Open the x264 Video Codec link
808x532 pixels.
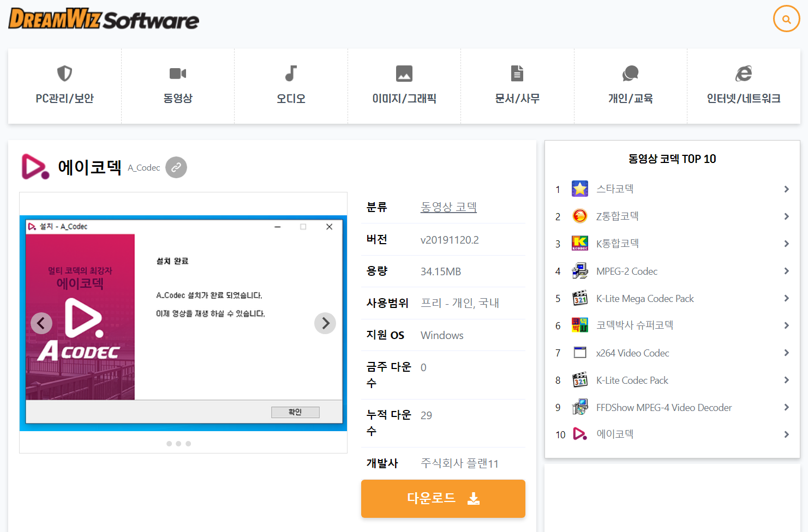pos(632,353)
